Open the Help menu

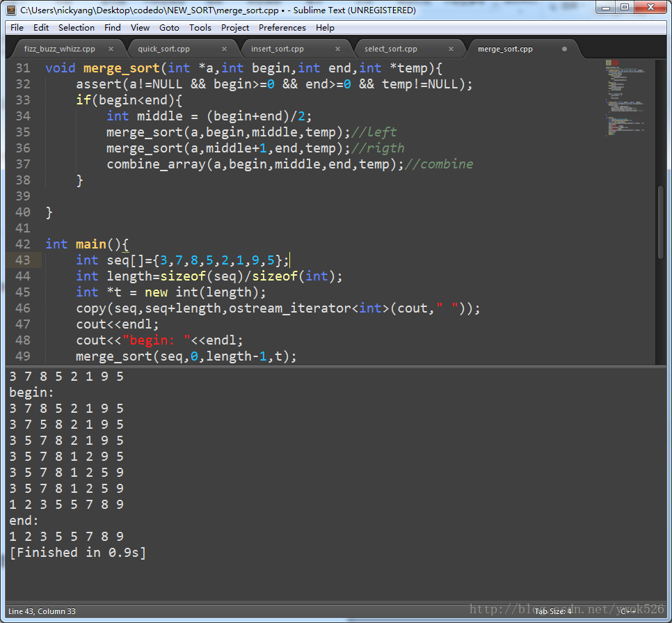tap(325, 27)
